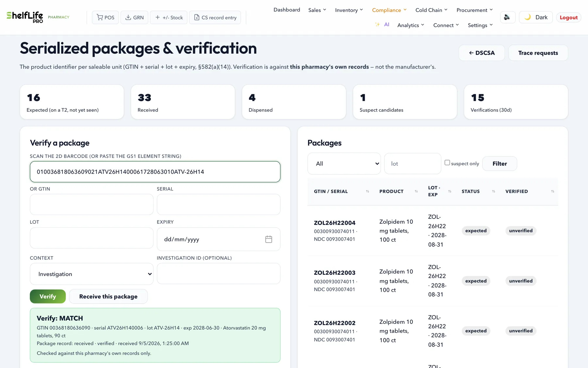The height and width of the screenshot is (368, 588).
Task: Click the Verify: MATCH result heading
Action: (60, 318)
